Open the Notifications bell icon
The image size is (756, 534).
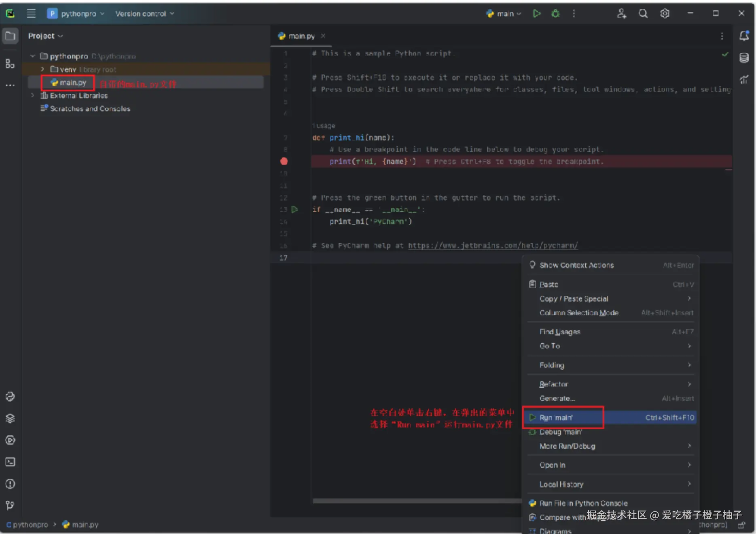point(744,36)
